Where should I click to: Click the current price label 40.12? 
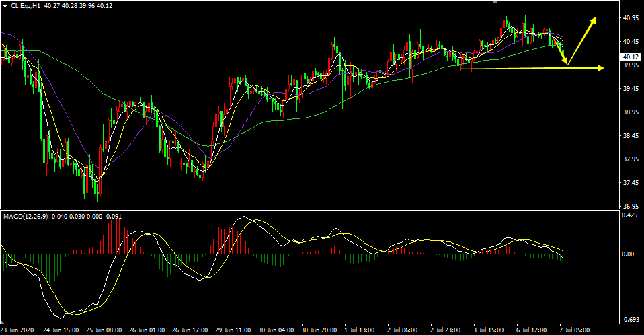click(x=631, y=57)
